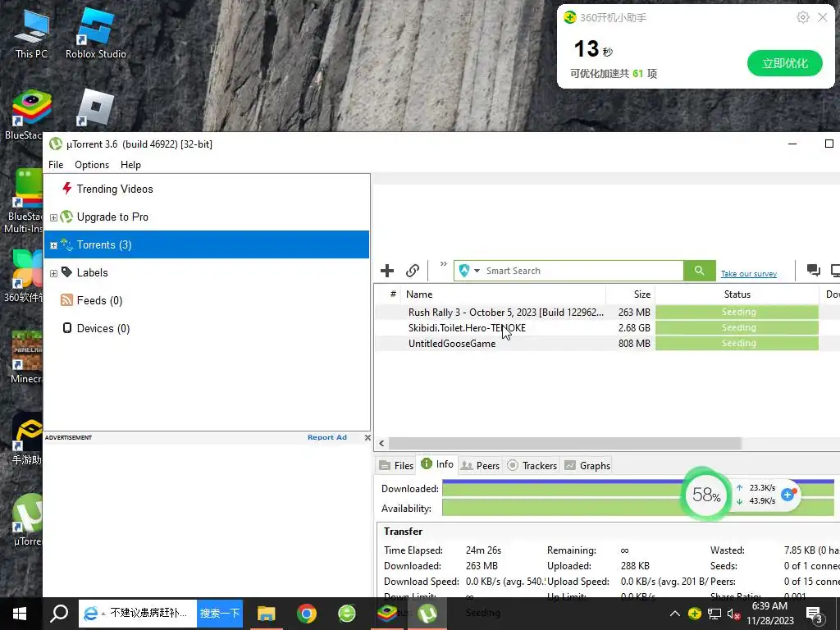Open the This PC desktop icon
Viewport: 840px width, 630px height.
[x=31, y=34]
